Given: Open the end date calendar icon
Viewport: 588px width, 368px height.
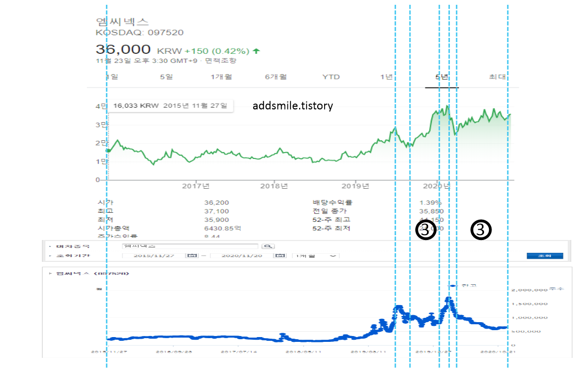Looking at the screenshot, I should [x=280, y=255].
